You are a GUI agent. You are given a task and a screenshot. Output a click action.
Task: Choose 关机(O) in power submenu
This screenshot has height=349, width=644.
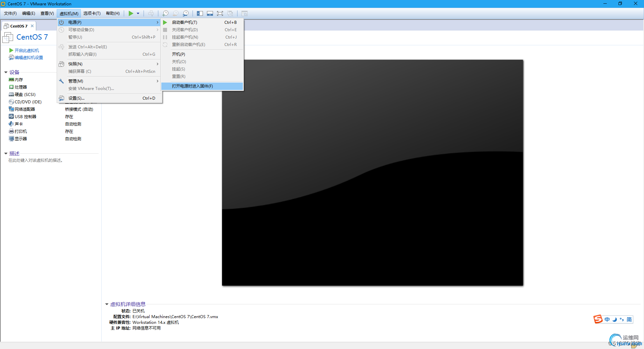click(x=202, y=61)
